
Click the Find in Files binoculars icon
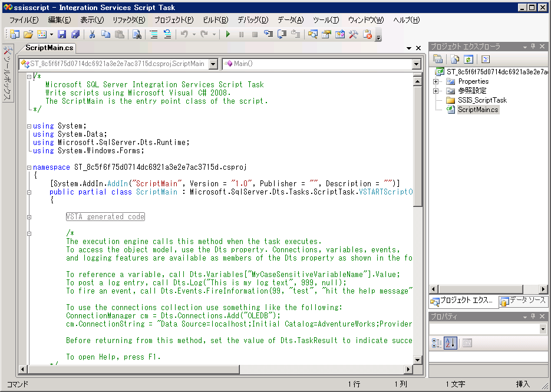pyautogui.click(x=137, y=34)
